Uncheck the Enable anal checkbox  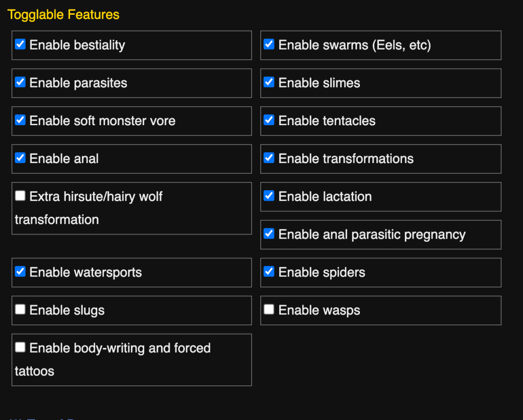click(x=20, y=158)
